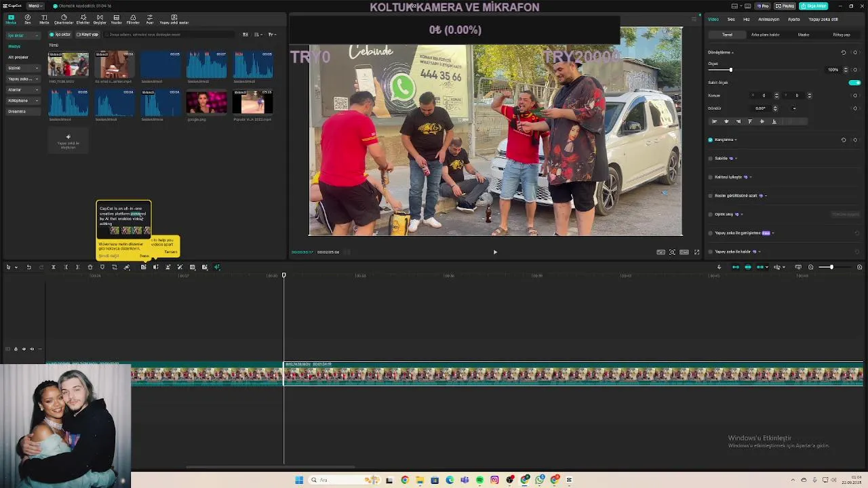Click the marker shield icon in timeline toolbar
Viewport: 868px width, 488px height.
click(102, 267)
